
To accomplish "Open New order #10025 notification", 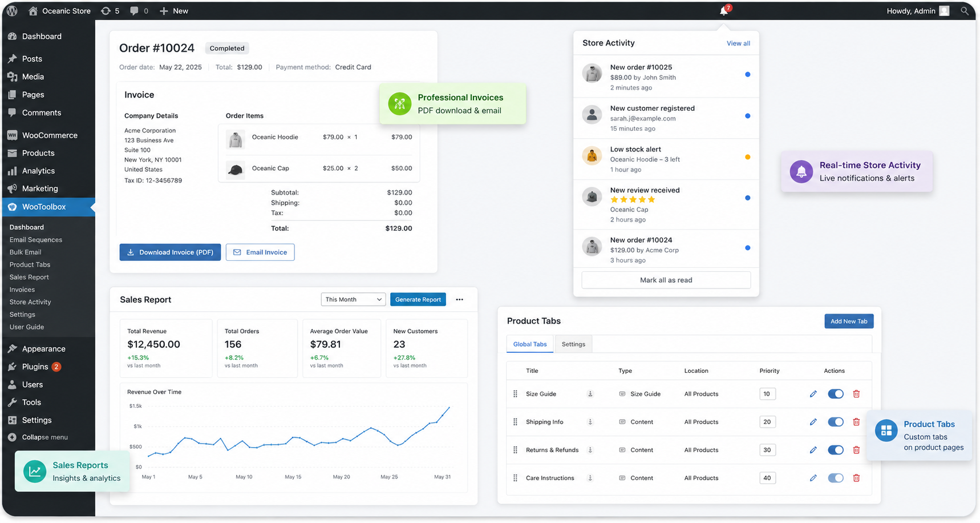I will [666, 77].
